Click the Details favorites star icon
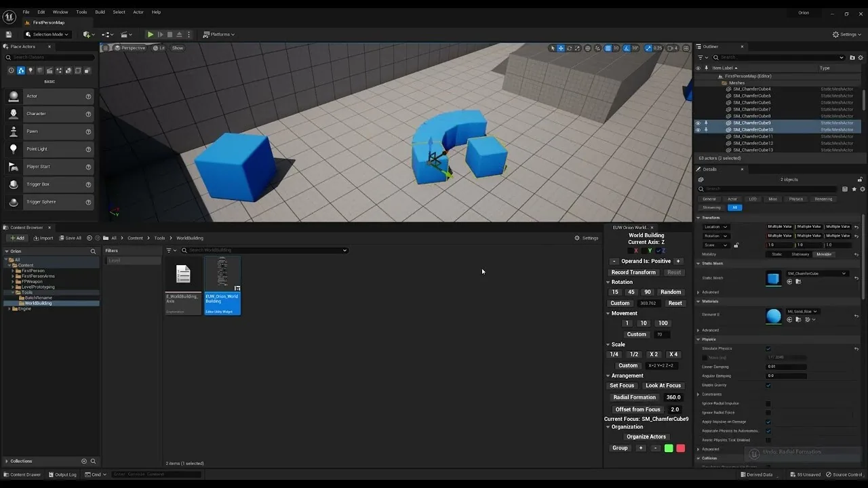This screenshot has height=488, width=868. point(854,189)
